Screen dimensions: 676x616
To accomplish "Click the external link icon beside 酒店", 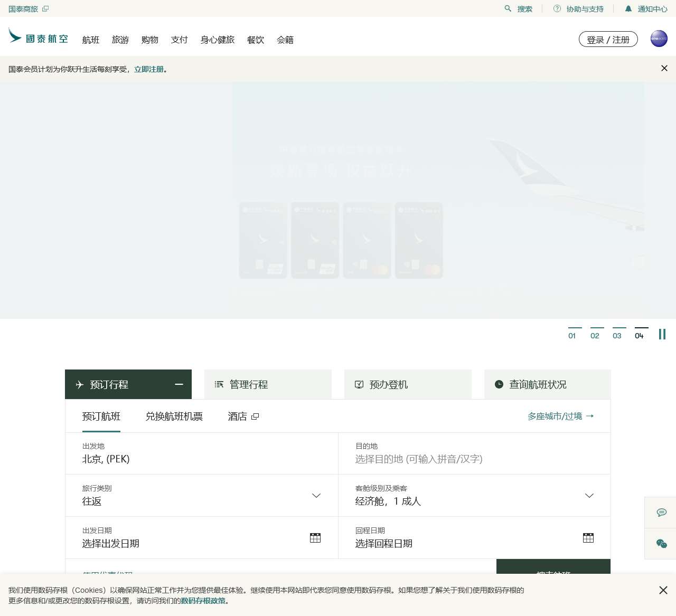I will point(255,416).
